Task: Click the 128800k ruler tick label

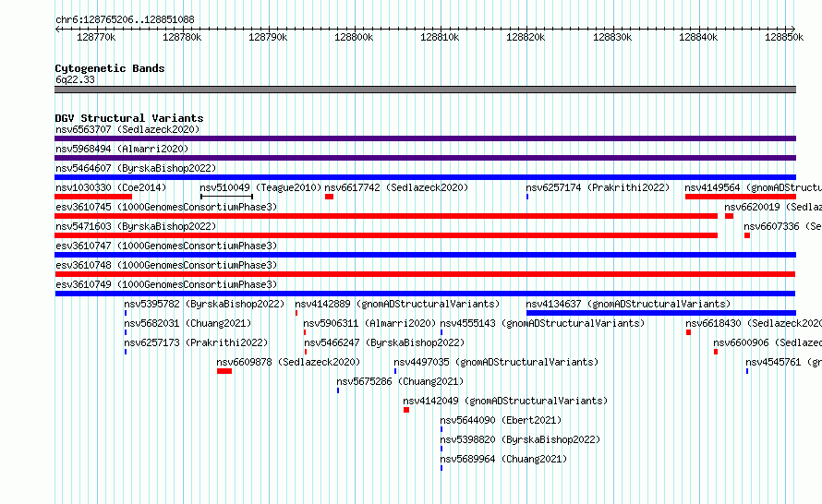Action: (x=354, y=37)
